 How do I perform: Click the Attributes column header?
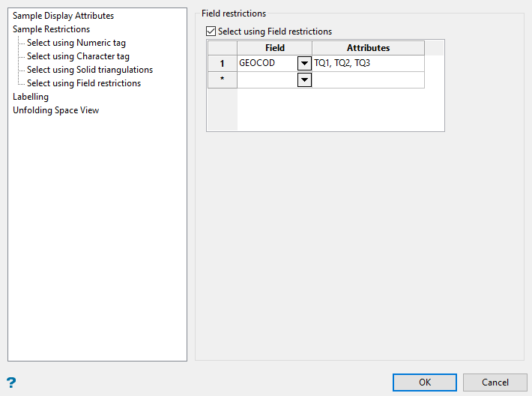(368, 48)
